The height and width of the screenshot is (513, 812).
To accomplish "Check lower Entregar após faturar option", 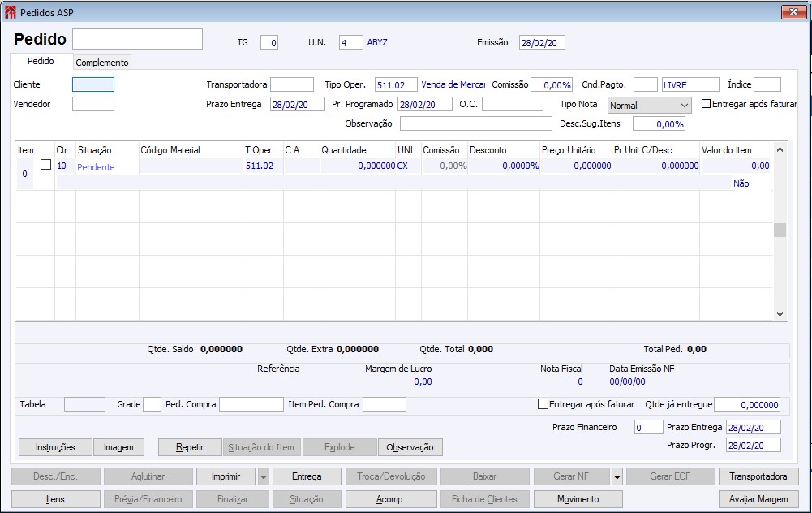I will [x=543, y=403].
